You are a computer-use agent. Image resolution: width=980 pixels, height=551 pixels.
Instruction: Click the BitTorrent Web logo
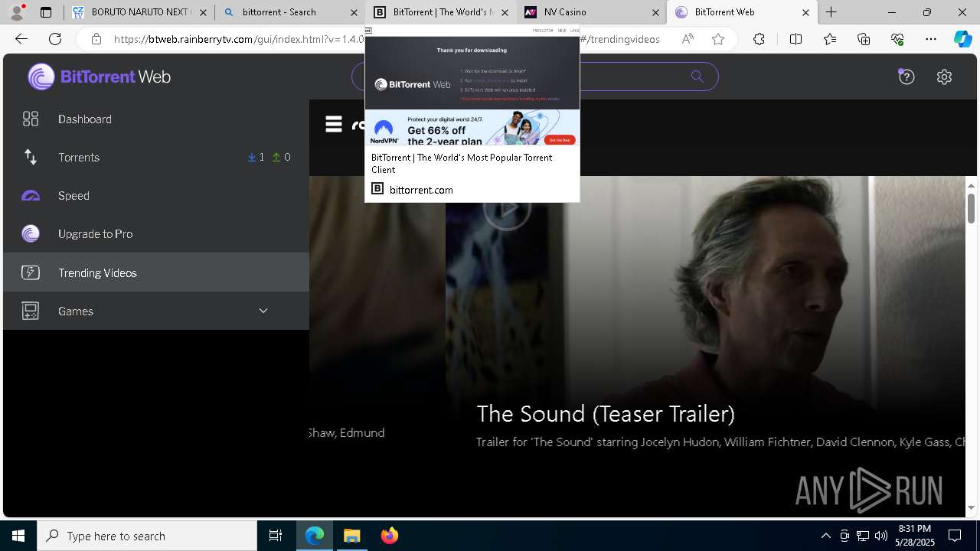coord(100,77)
